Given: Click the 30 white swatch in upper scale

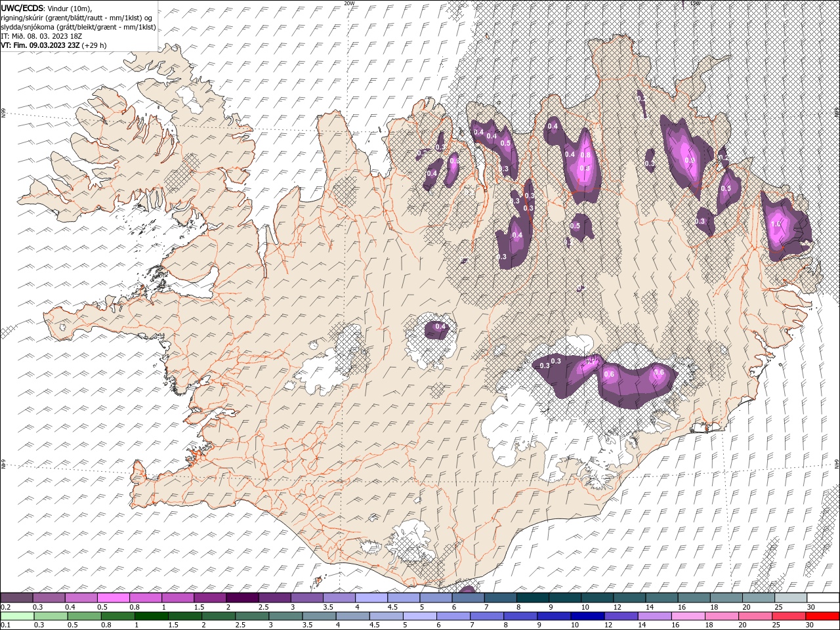Looking at the screenshot, I should pos(822,597).
